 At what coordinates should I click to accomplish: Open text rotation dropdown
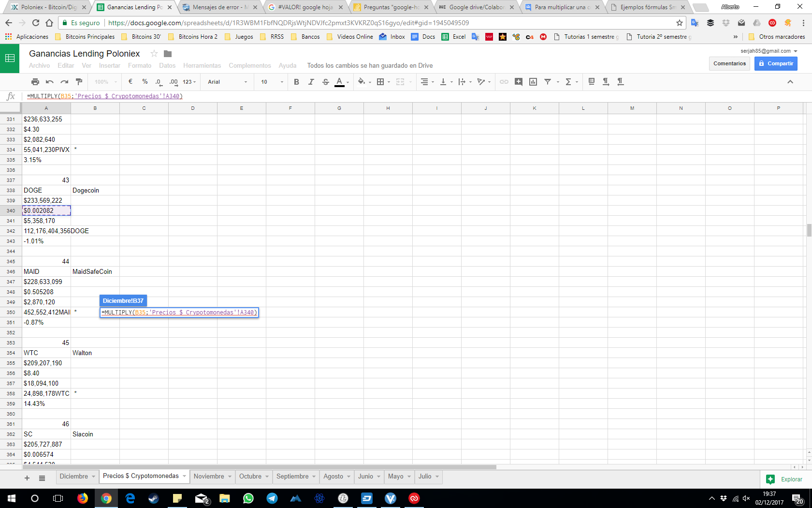[x=483, y=82]
